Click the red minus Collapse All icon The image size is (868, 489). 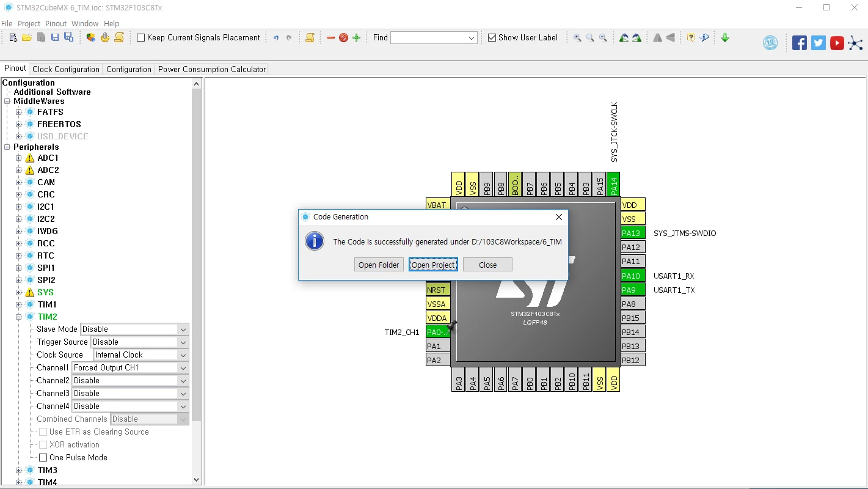(x=330, y=38)
